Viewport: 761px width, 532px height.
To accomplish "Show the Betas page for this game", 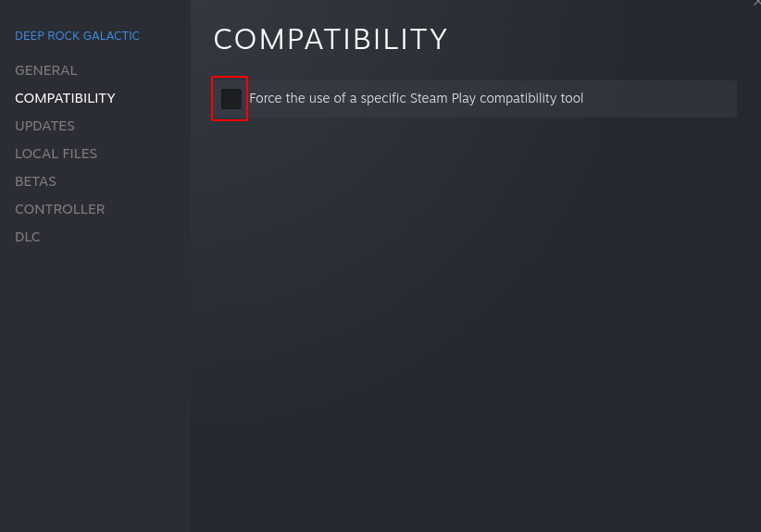I will point(35,181).
